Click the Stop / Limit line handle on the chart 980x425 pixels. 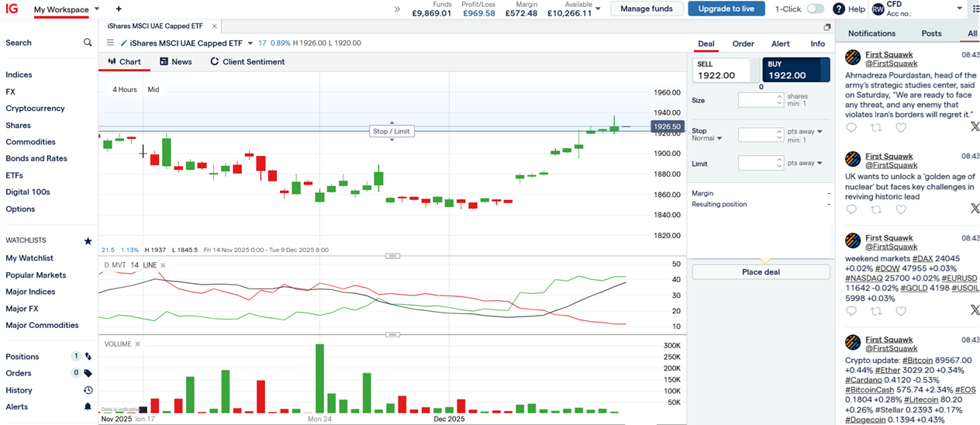click(392, 131)
